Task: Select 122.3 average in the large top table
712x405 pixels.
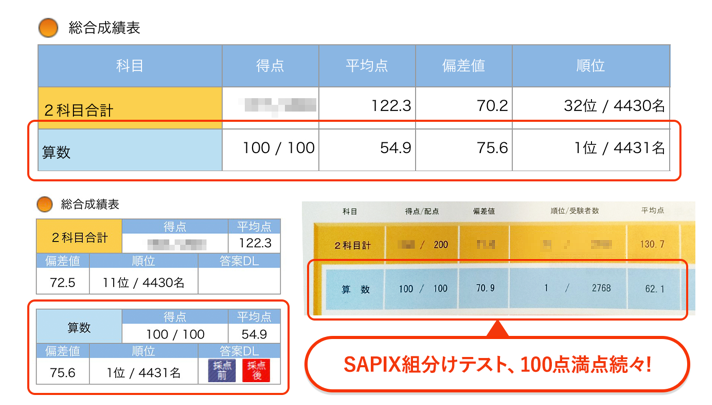Action: pyautogui.click(x=391, y=106)
